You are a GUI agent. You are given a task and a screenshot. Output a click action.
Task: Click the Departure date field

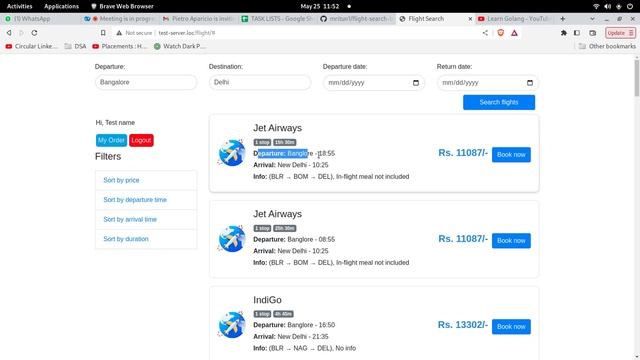point(373,83)
